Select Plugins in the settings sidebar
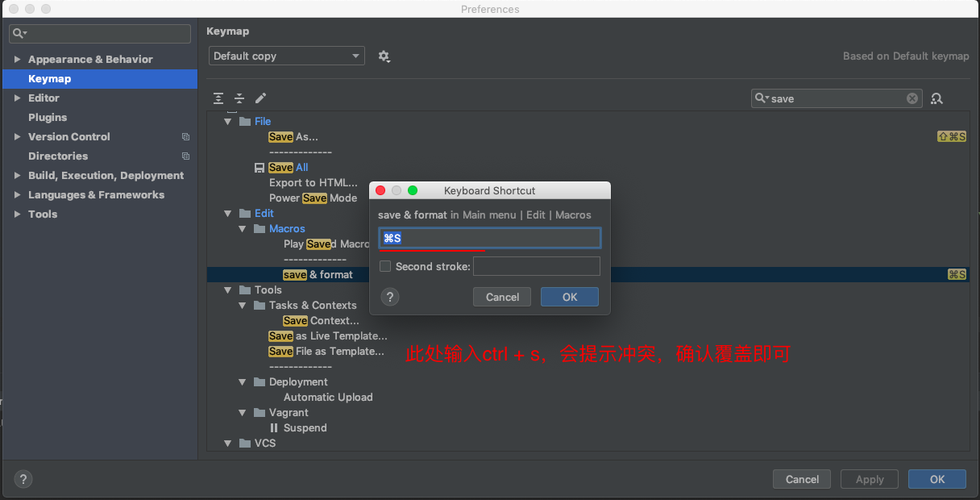 [x=48, y=118]
